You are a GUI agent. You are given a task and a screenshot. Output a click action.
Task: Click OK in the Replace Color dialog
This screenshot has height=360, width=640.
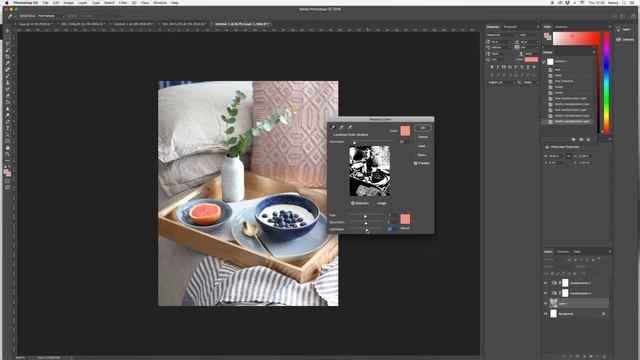422,128
